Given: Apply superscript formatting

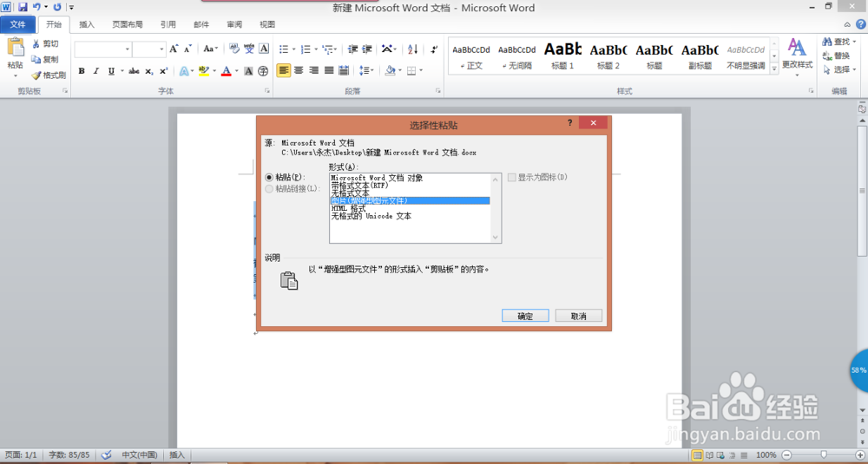Looking at the screenshot, I should [x=164, y=71].
